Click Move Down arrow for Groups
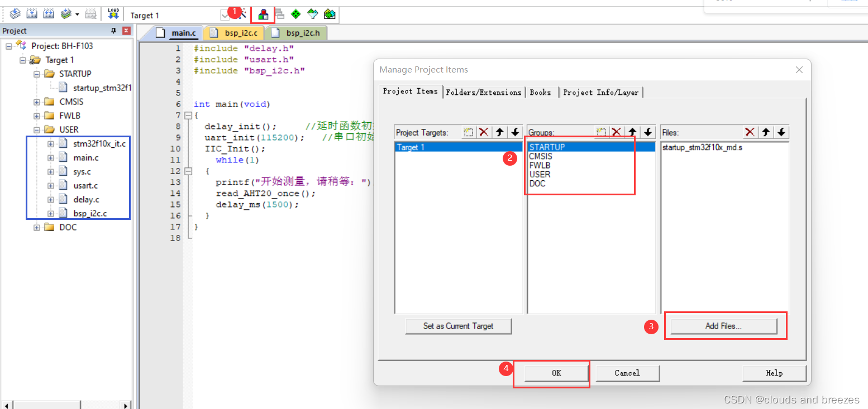Viewport: 868px width, 409px height. pyautogui.click(x=648, y=132)
